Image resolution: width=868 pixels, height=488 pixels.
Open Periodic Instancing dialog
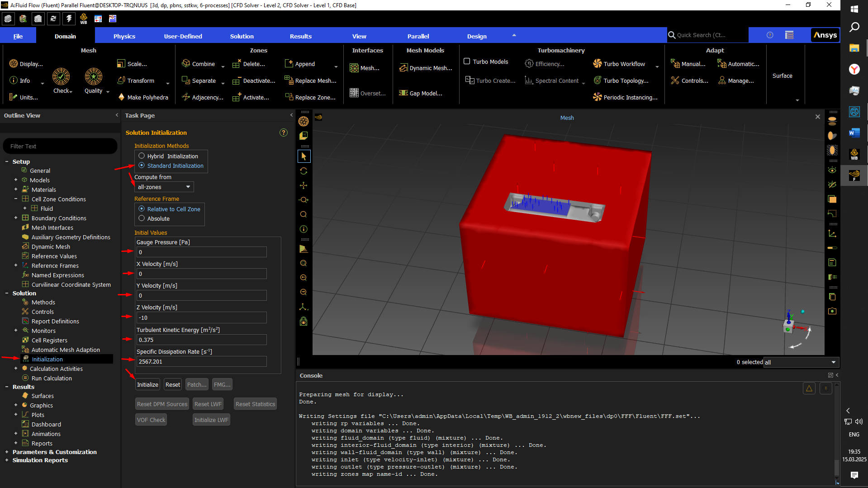625,97
